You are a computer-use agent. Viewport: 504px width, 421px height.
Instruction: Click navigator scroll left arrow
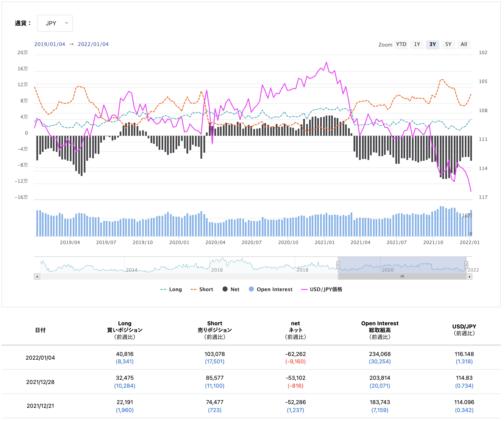coord(37,277)
